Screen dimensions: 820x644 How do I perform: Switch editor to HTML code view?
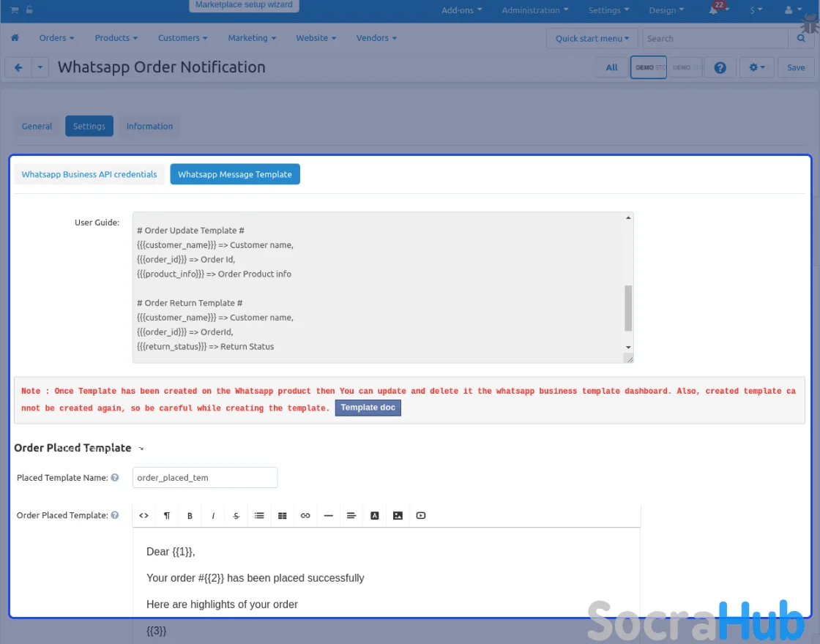pos(143,515)
